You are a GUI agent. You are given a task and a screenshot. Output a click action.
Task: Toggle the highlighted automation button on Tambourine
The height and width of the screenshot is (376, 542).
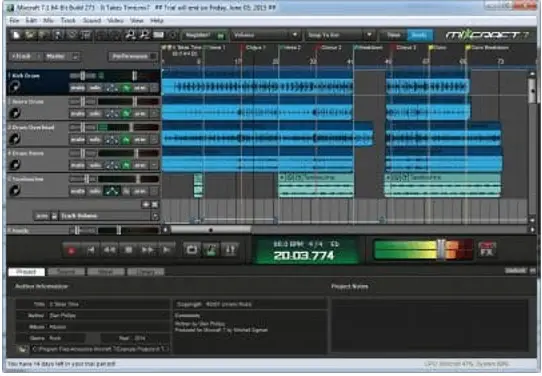[x=112, y=191]
